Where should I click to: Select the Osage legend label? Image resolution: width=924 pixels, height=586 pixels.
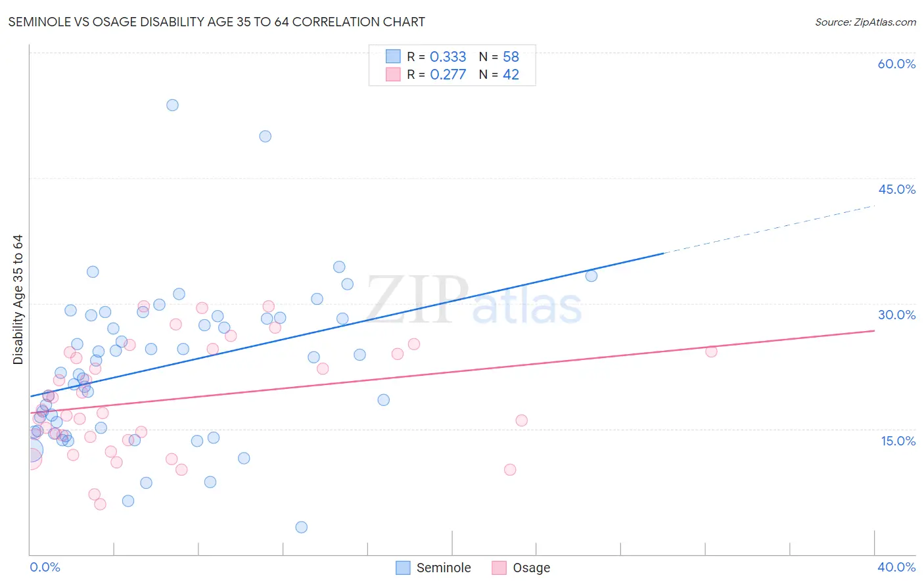531,568
